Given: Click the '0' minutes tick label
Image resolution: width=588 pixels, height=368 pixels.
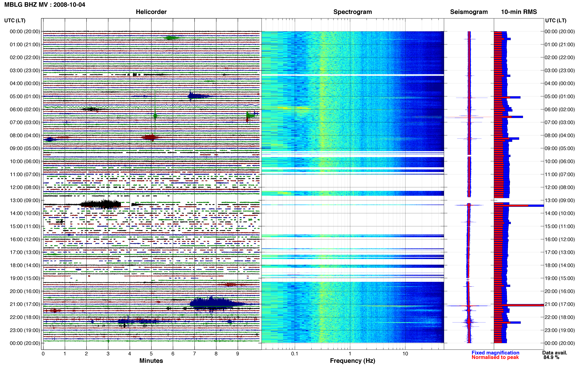Looking at the screenshot, I should 43,354.
